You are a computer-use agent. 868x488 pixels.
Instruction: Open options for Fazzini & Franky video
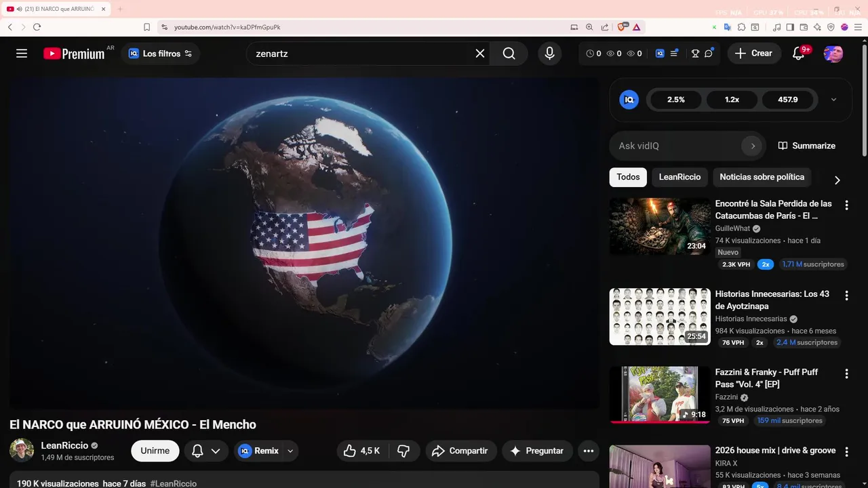click(x=846, y=373)
